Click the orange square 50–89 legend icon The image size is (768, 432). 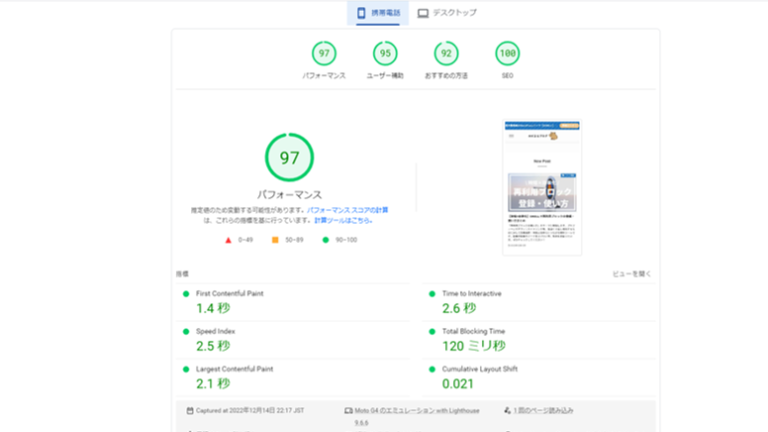tap(274, 240)
